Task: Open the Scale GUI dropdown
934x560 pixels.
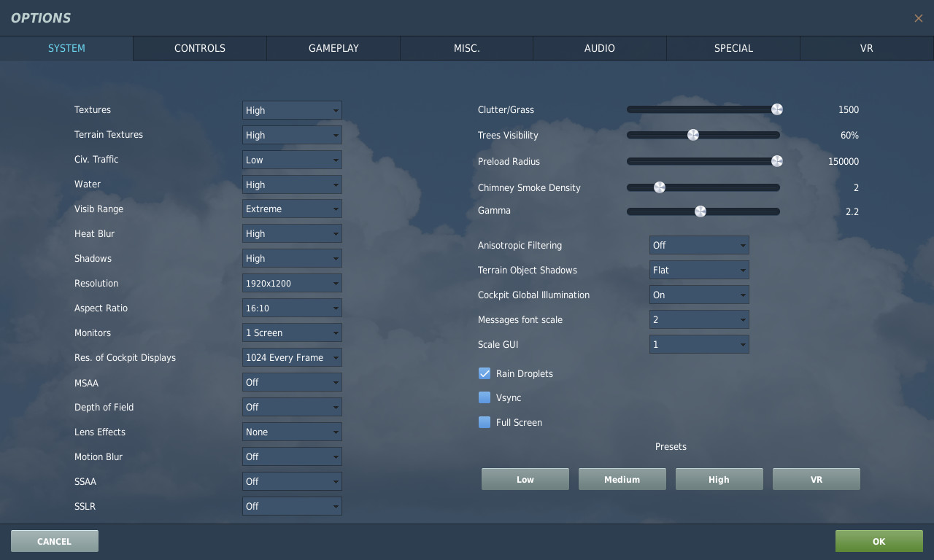Action: [699, 344]
